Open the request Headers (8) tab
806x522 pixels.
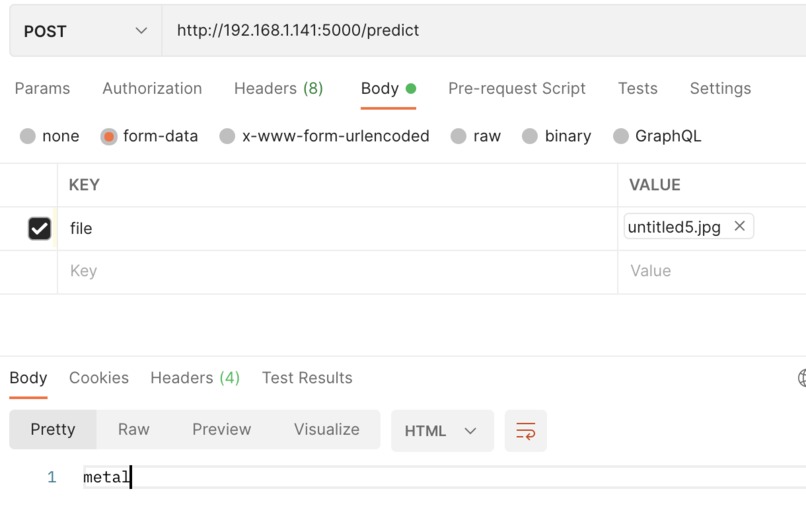[x=278, y=88]
